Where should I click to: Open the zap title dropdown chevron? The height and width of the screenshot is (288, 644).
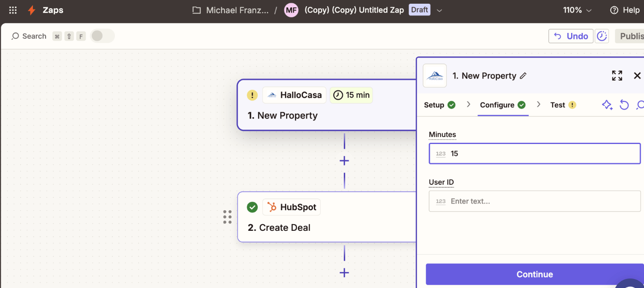pos(439,10)
